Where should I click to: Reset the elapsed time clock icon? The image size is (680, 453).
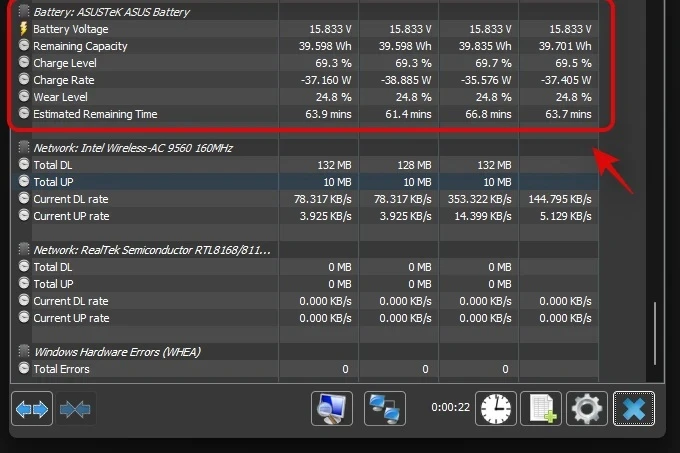(496, 408)
